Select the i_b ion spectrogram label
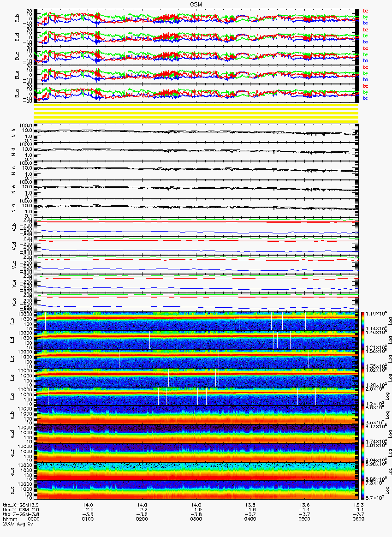The height and width of the screenshot is (537, 392). pos(12,321)
